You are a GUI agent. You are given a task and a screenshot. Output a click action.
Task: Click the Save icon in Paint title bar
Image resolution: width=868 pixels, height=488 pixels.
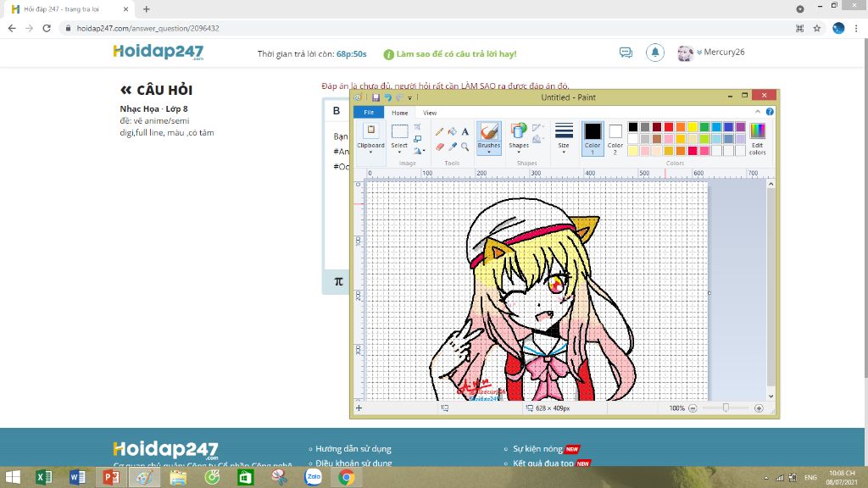[x=376, y=97]
